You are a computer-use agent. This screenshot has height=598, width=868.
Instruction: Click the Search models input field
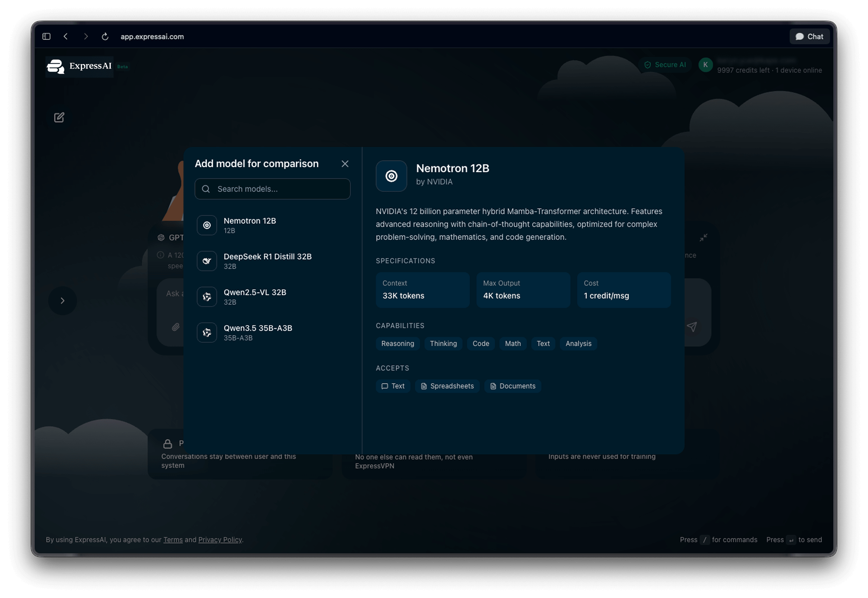click(277, 189)
